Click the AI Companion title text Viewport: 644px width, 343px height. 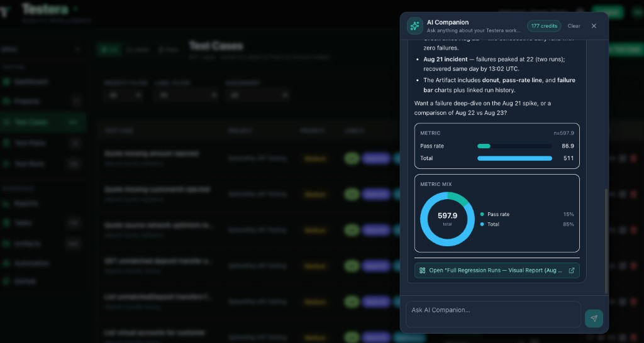tap(448, 22)
